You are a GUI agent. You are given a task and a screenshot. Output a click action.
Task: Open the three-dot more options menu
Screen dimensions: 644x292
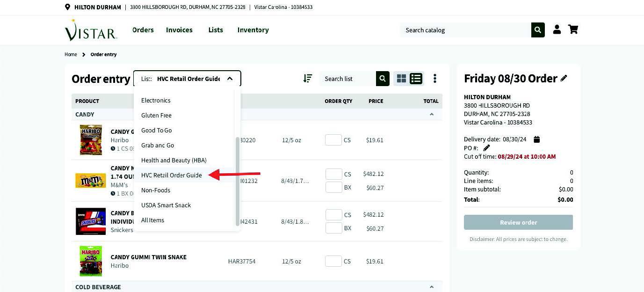[x=435, y=79]
